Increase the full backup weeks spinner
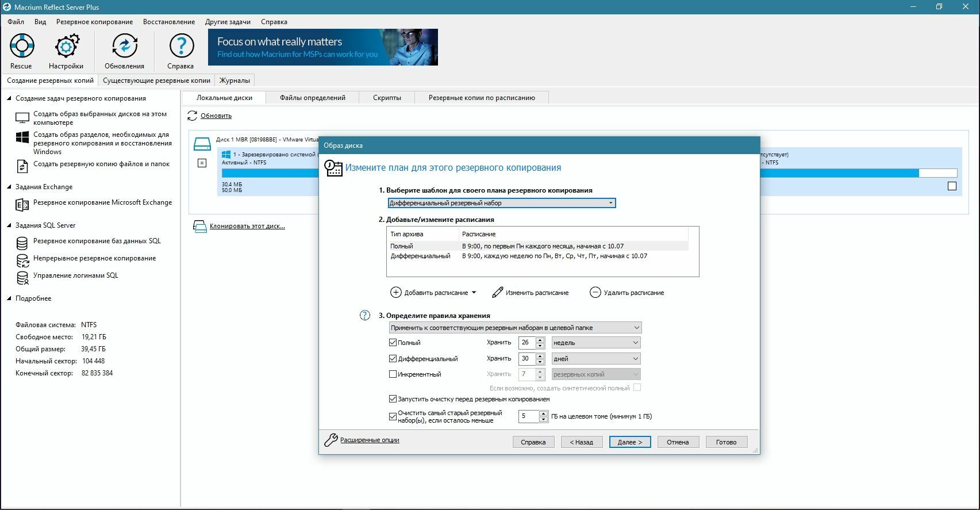The height and width of the screenshot is (510, 980). pos(540,340)
